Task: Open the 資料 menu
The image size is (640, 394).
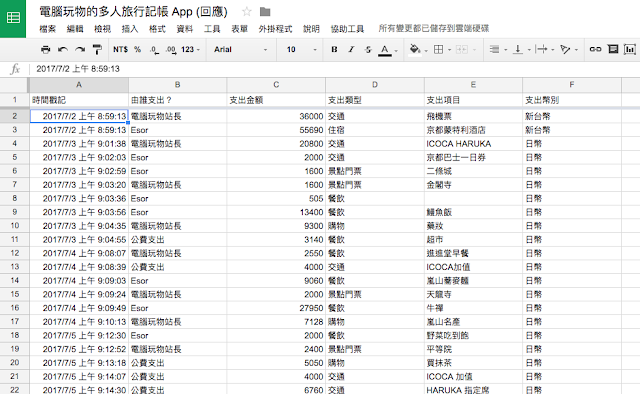Action: pyautogui.click(x=184, y=29)
